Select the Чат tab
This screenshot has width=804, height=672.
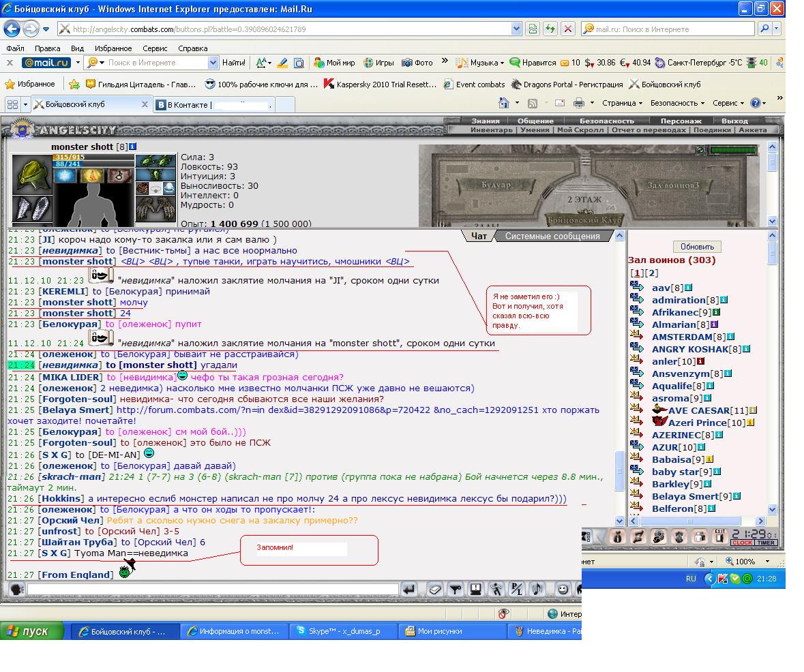click(x=479, y=236)
